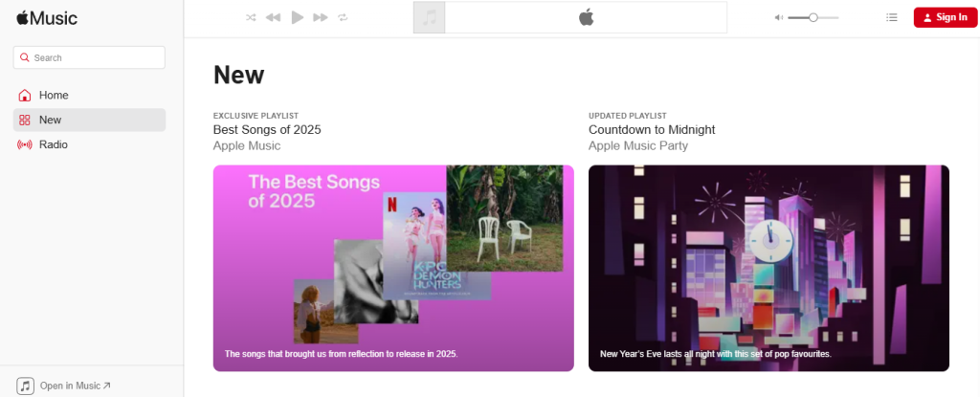Toggle repeat mode
This screenshot has width=980, height=397.
tap(344, 17)
